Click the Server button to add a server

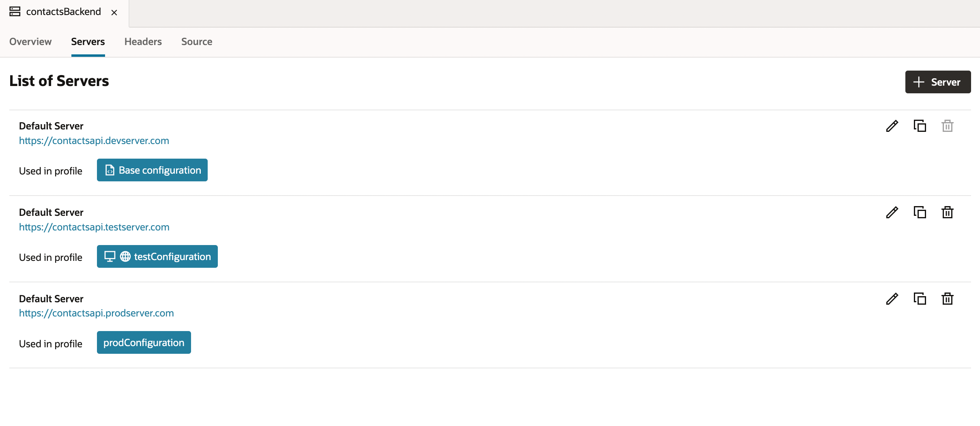click(x=937, y=82)
